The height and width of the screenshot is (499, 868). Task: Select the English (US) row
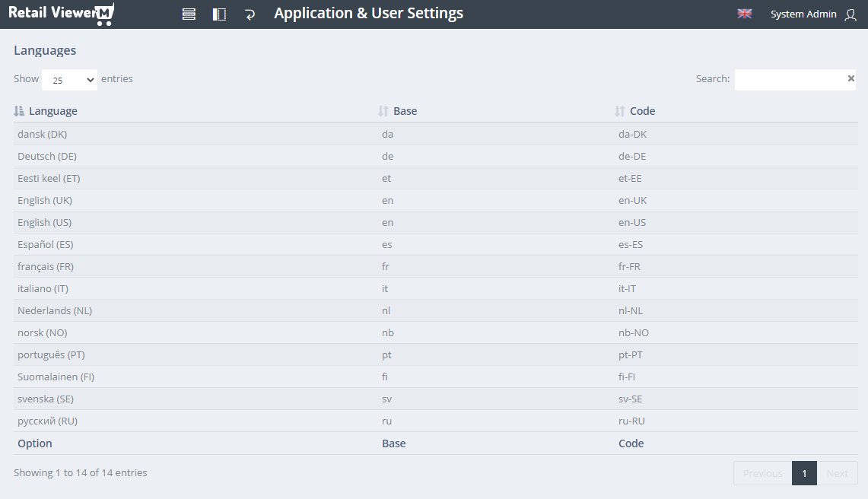(436, 222)
